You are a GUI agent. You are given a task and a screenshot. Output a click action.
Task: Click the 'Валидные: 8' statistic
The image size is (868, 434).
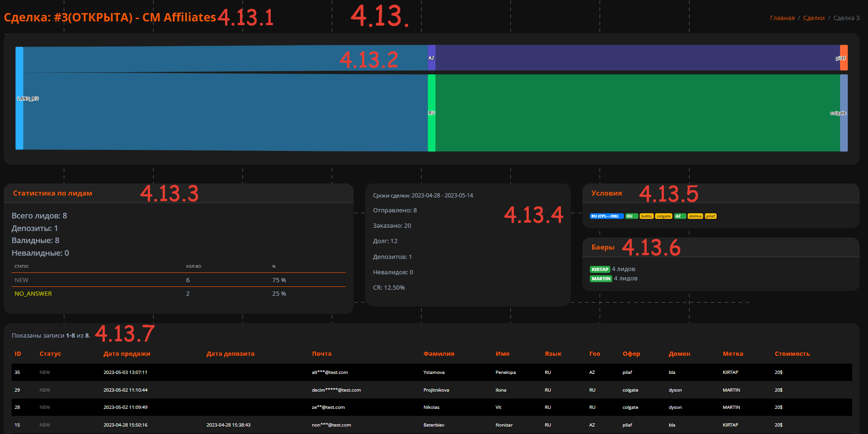(35, 240)
